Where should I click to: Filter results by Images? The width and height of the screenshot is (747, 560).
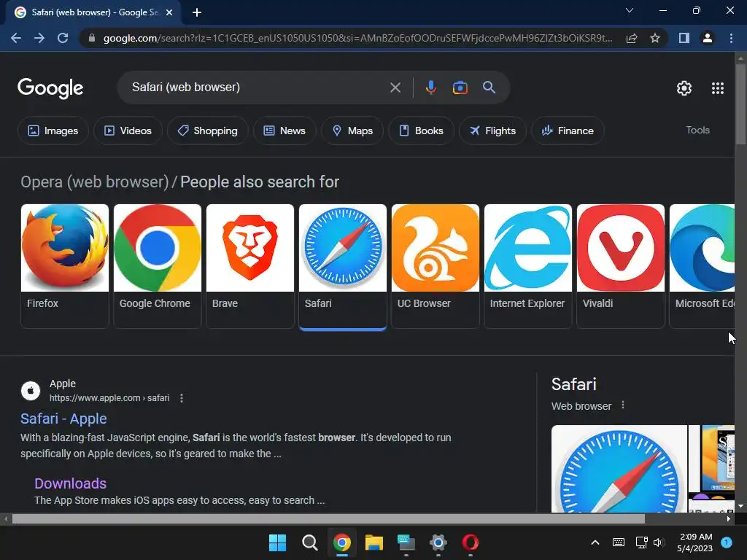(x=53, y=131)
